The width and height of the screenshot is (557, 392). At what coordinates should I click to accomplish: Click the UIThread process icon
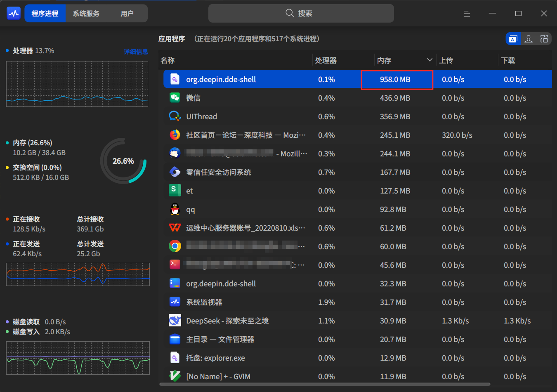click(x=175, y=116)
